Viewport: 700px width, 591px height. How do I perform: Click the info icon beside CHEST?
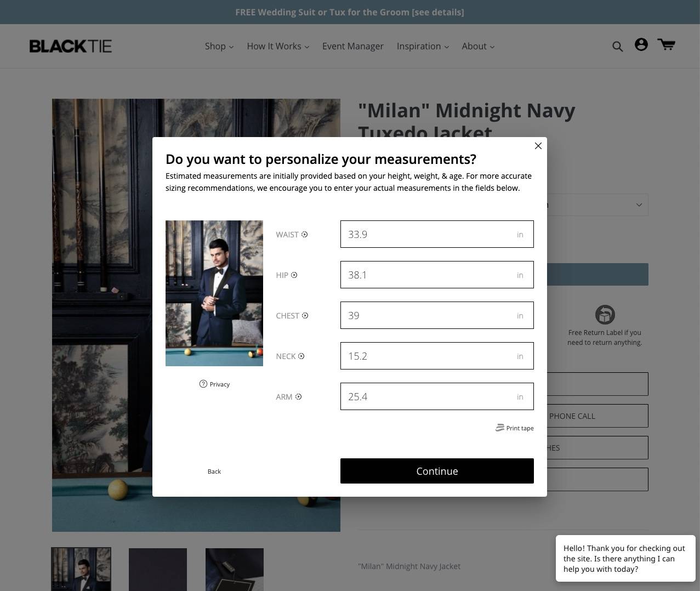(x=305, y=316)
